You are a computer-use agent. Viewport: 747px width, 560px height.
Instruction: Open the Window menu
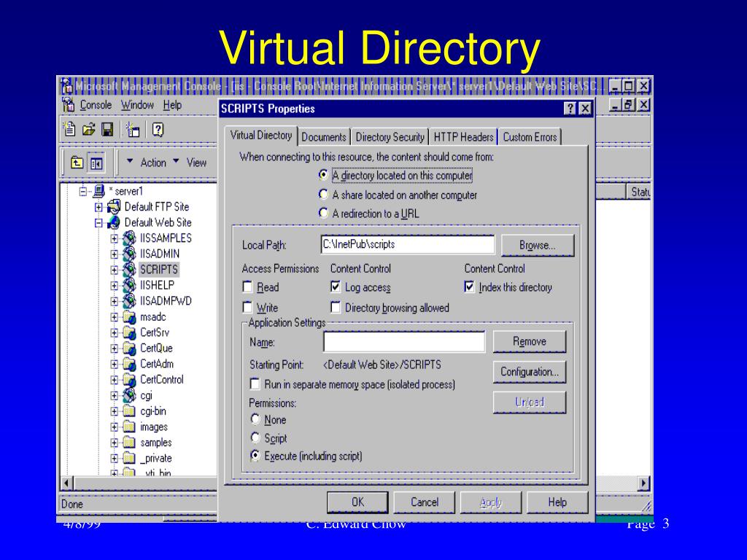pyautogui.click(x=137, y=105)
